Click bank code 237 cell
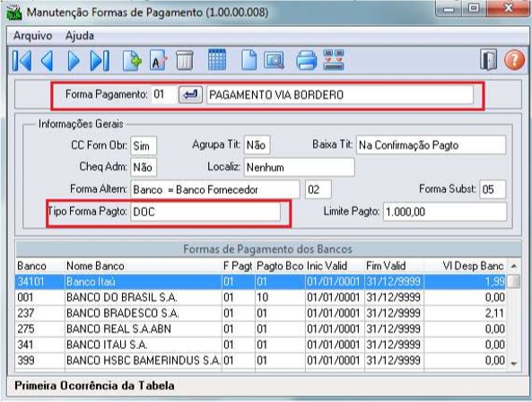 [x=40, y=313]
